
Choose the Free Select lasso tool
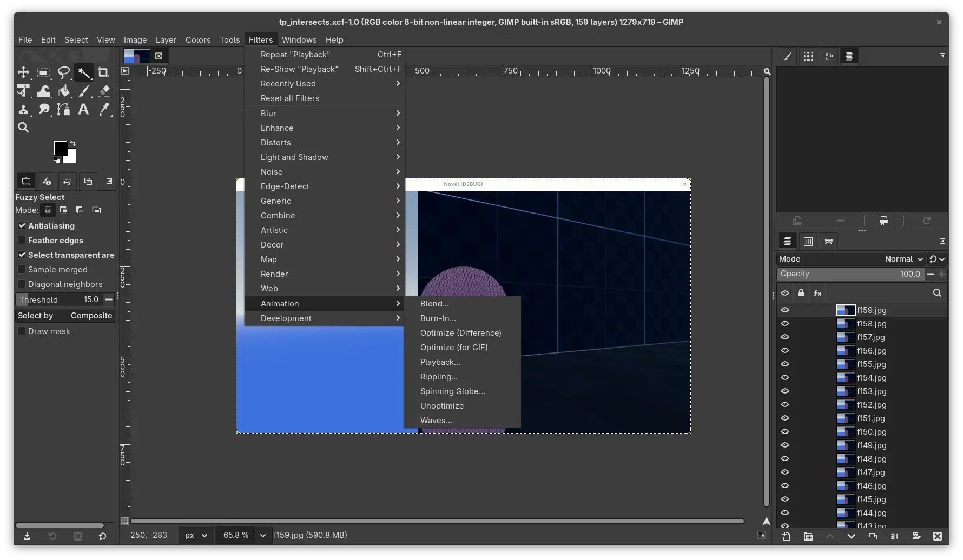64,72
